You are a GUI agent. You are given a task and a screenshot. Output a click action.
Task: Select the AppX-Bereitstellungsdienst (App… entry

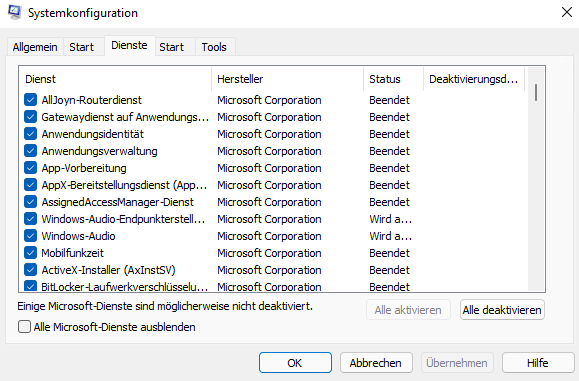click(x=124, y=185)
